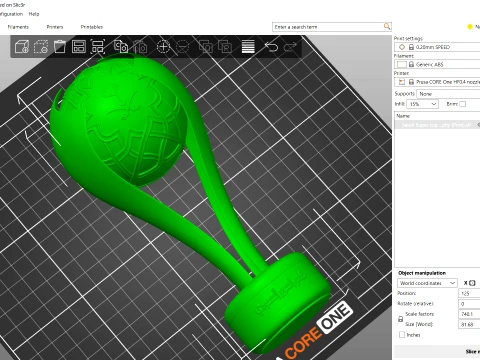Click the lock icon beside 0.20mm SPEED

coord(411,47)
